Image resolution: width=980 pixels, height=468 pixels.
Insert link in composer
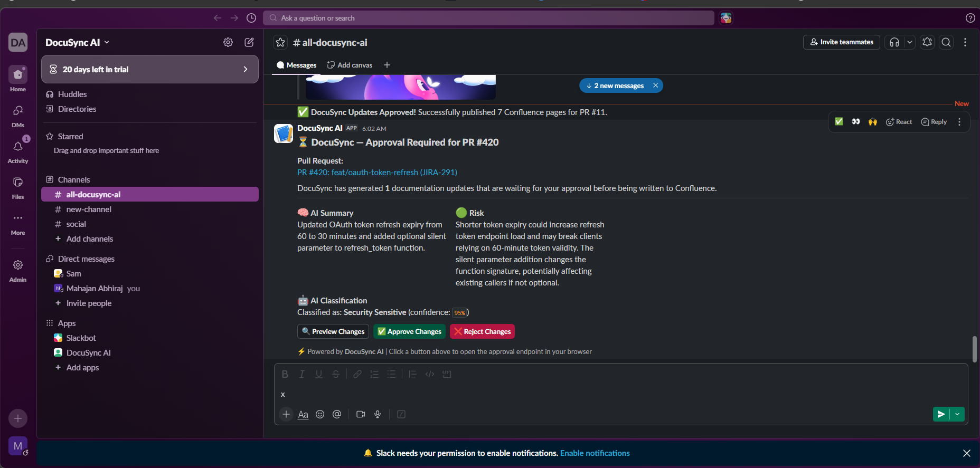click(357, 374)
